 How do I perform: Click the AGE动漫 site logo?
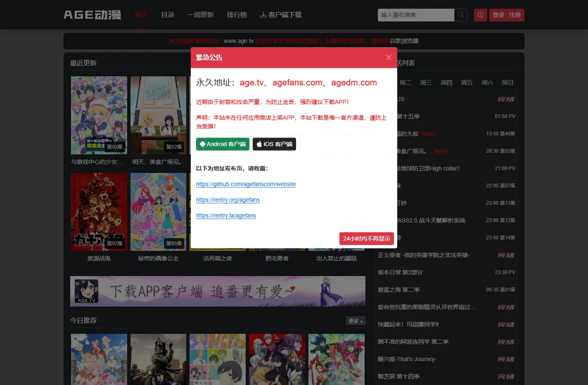pos(92,15)
